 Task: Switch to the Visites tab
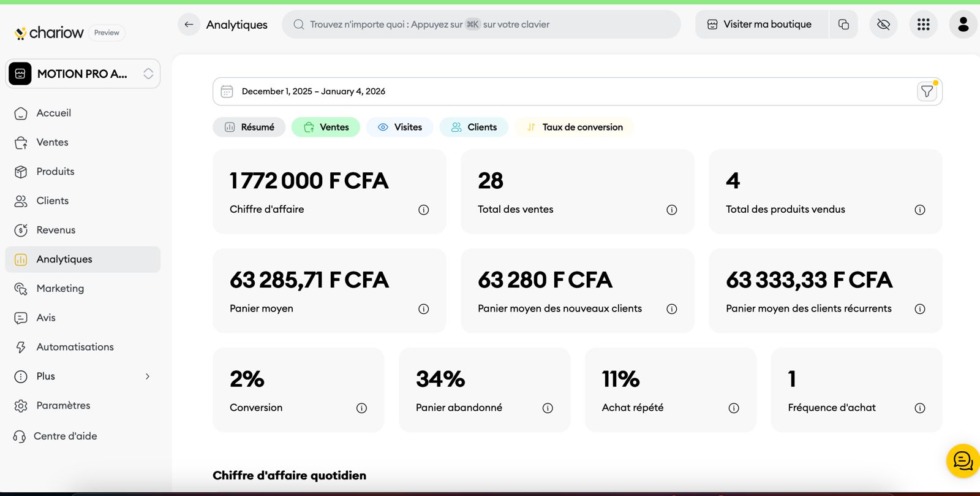pos(400,127)
